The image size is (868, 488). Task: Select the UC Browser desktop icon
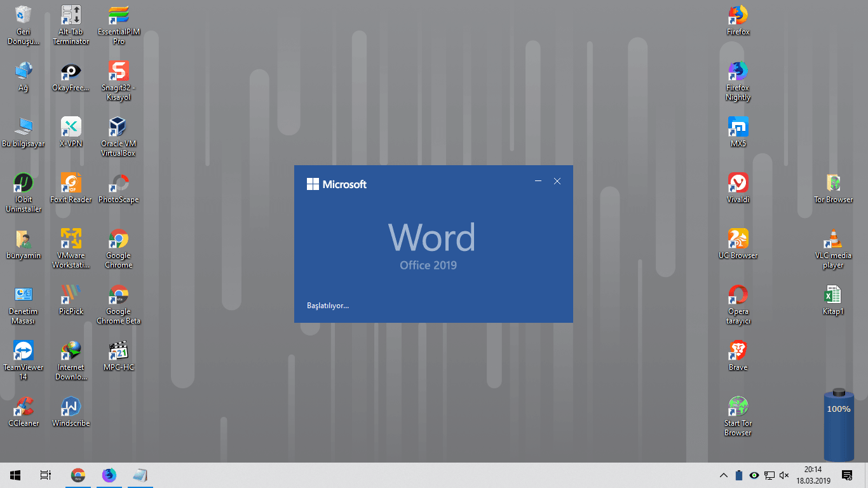738,245
